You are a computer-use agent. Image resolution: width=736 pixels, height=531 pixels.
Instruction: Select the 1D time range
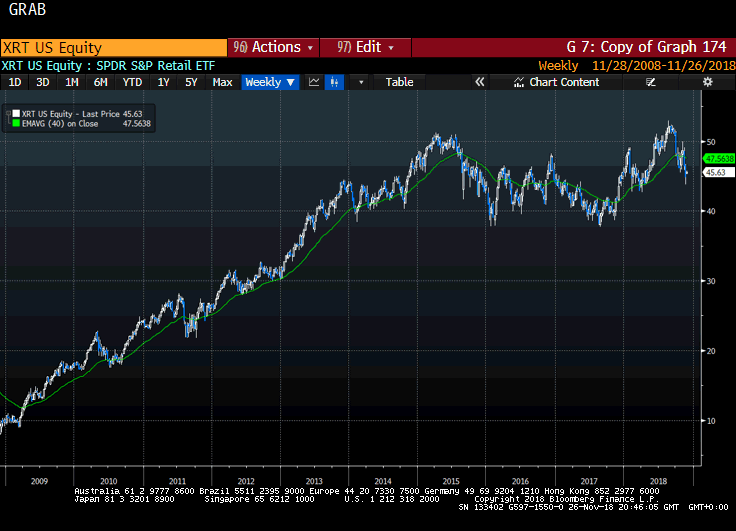click(x=15, y=82)
